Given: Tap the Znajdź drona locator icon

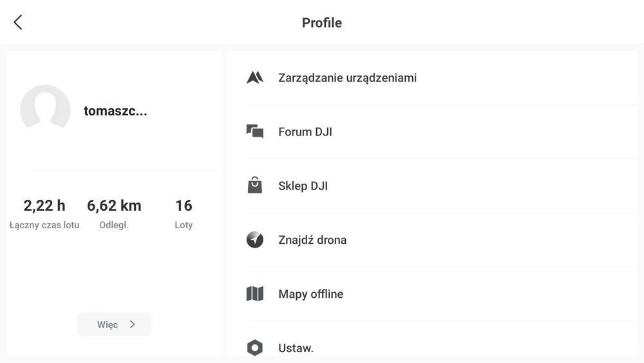Looking at the screenshot, I should tap(255, 240).
